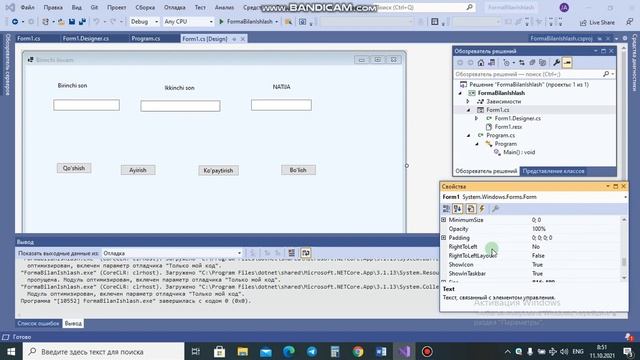
Task: Expand the Padding property
Action: [444, 238]
